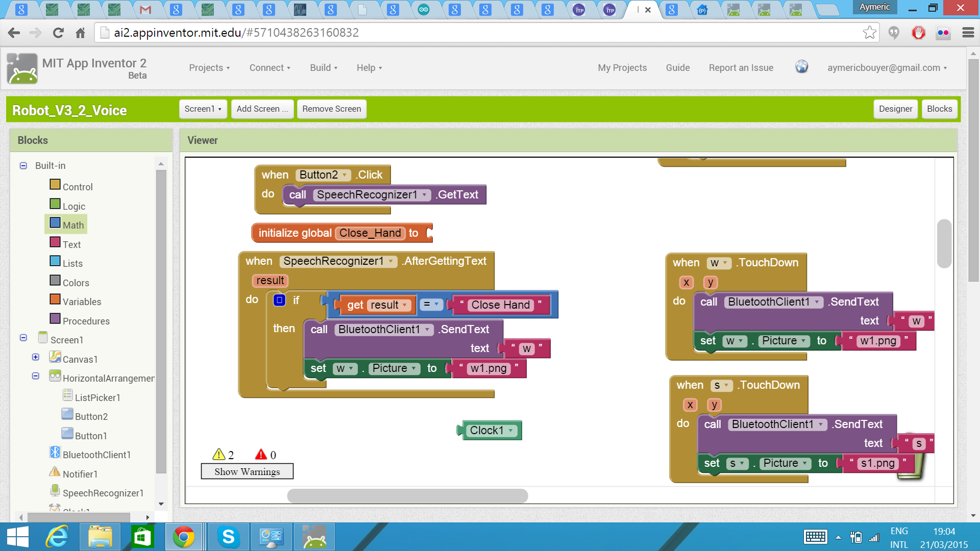Collapse the Built-in blocks tree

(x=23, y=165)
